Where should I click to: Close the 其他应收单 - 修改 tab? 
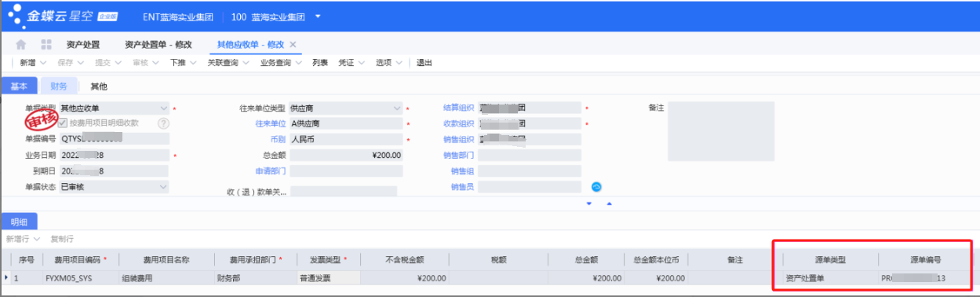pyautogui.click(x=293, y=45)
